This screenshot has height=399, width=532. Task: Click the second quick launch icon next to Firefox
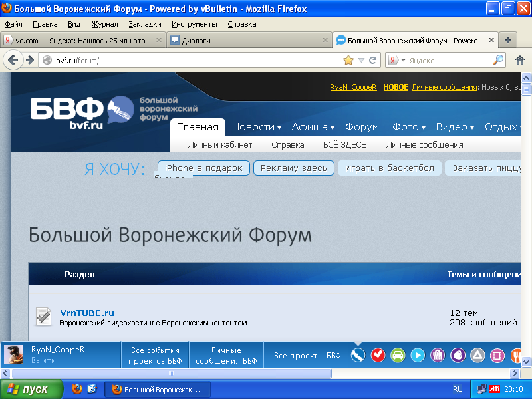pos(92,389)
